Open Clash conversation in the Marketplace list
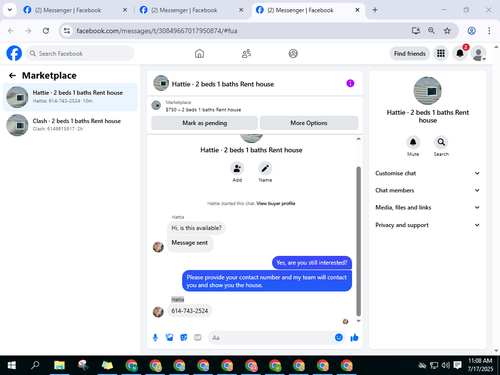 coord(70,125)
